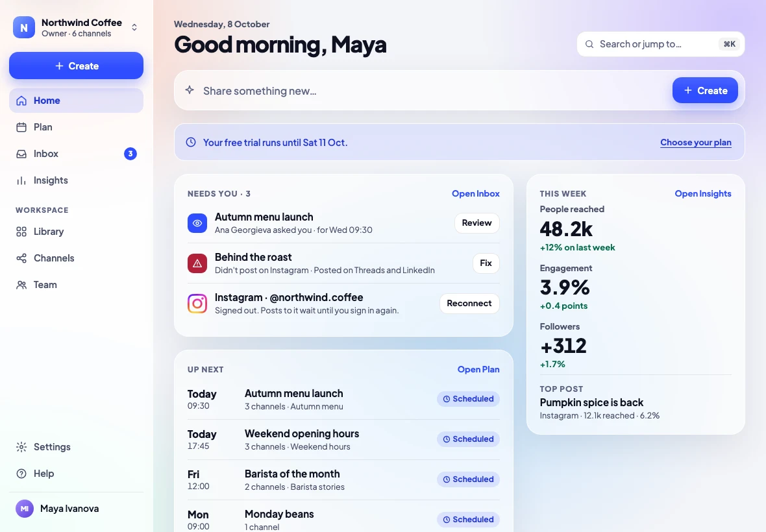Viewport: 766px width, 532px height.
Task: Review the Autumn menu launch request
Action: tap(476, 223)
